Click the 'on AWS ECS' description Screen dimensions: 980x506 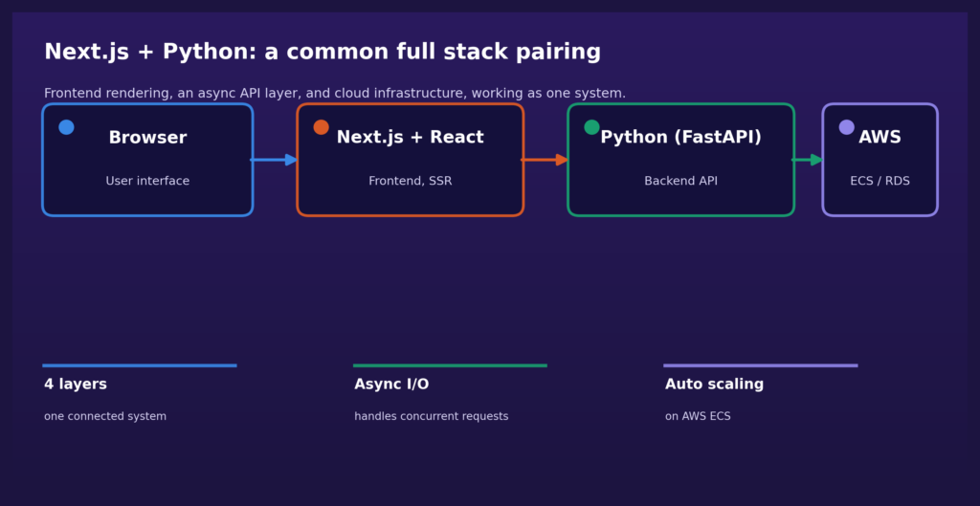(x=698, y=417)
